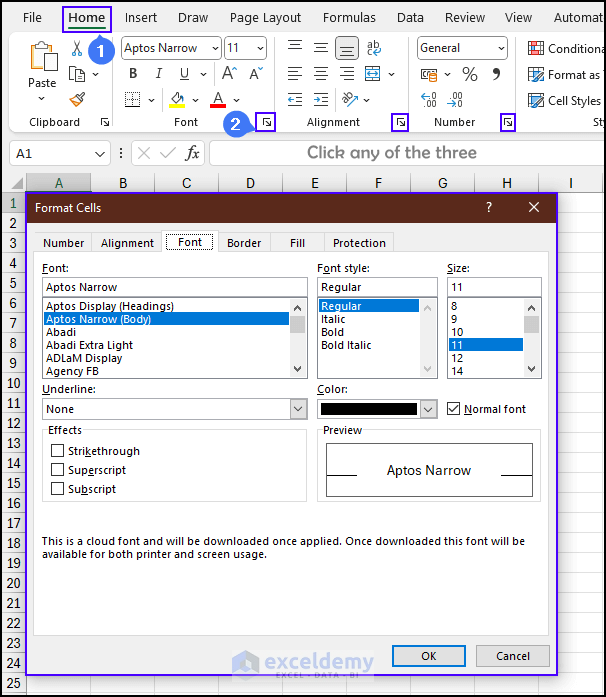Open the Home ribbon tab

(x=87, y=18)
